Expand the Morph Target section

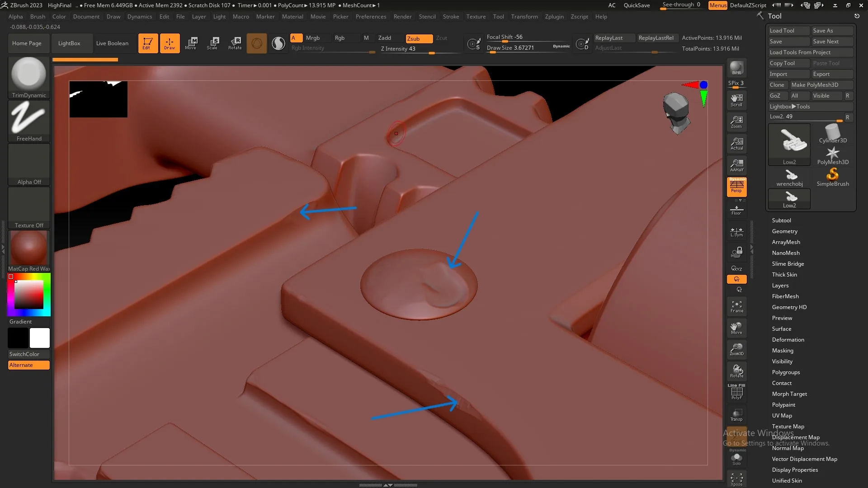789,394
